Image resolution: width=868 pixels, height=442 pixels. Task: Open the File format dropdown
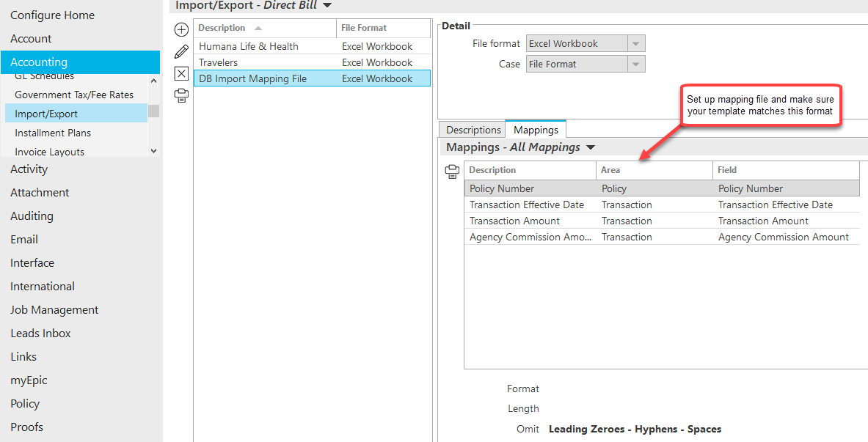tap(635, 44)
